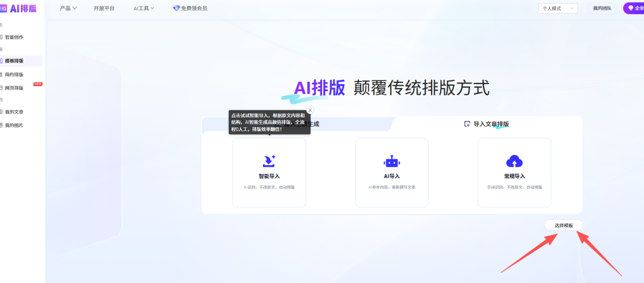Screen dimensions: 644x283
Task: Open 网页排版 marked NEW
Action: (x=14, y=88)
